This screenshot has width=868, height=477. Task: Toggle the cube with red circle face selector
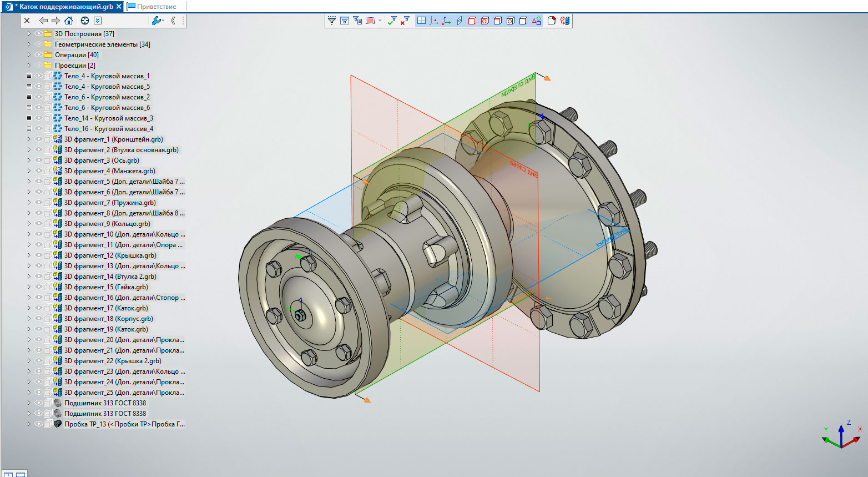tap(485, 21)
